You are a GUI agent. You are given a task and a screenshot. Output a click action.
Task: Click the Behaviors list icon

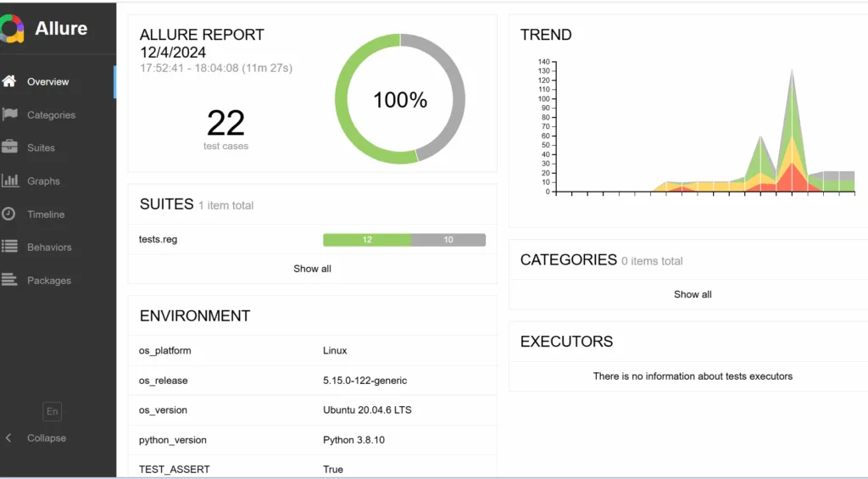pos(10,247)
